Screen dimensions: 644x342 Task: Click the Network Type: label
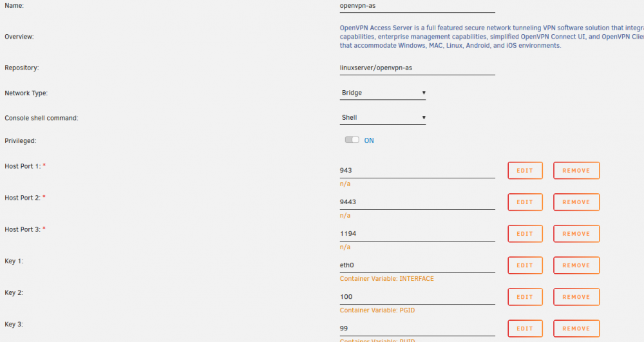click(26, 93)
